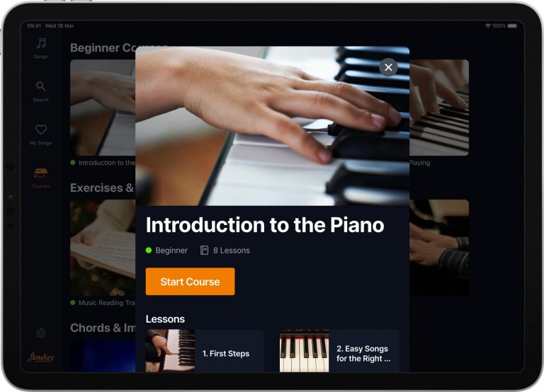
Task: Click the flowkey logo
Action: click(41, 357)
